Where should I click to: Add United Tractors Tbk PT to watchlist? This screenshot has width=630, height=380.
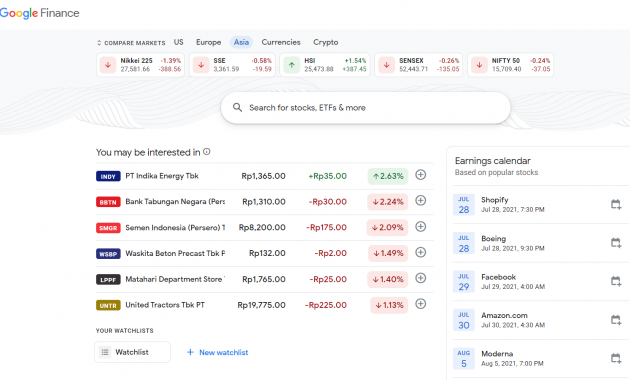[x=421, y=304]
